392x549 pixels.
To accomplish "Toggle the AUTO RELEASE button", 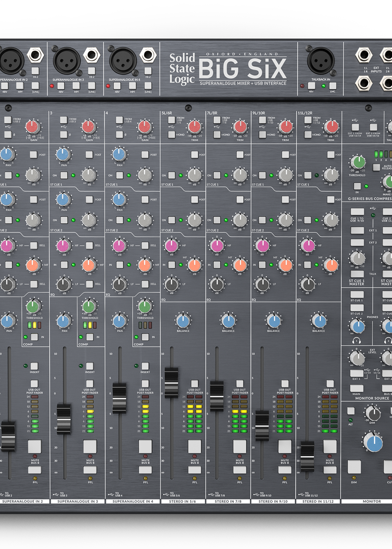I will click(x=376, y=167).
